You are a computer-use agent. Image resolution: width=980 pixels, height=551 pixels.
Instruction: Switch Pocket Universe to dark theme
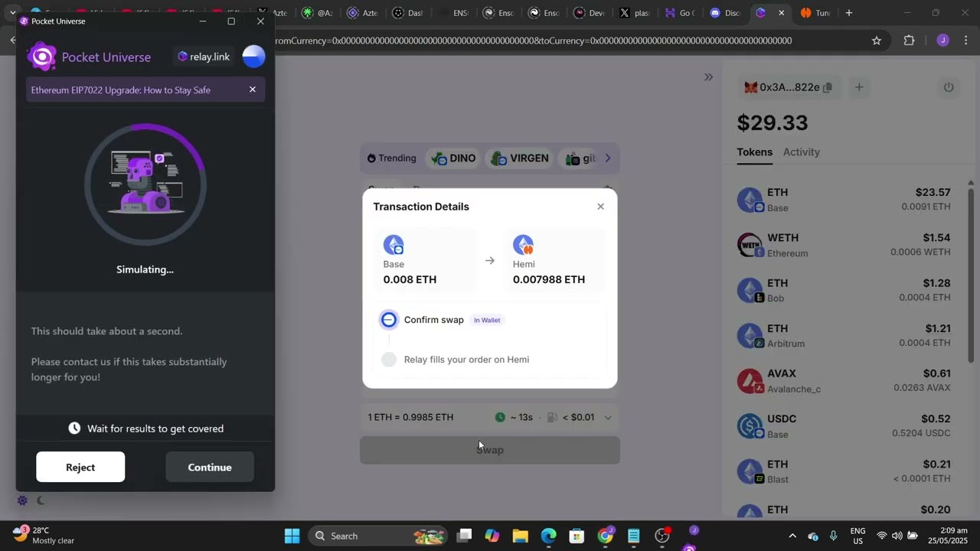(41, 500)
